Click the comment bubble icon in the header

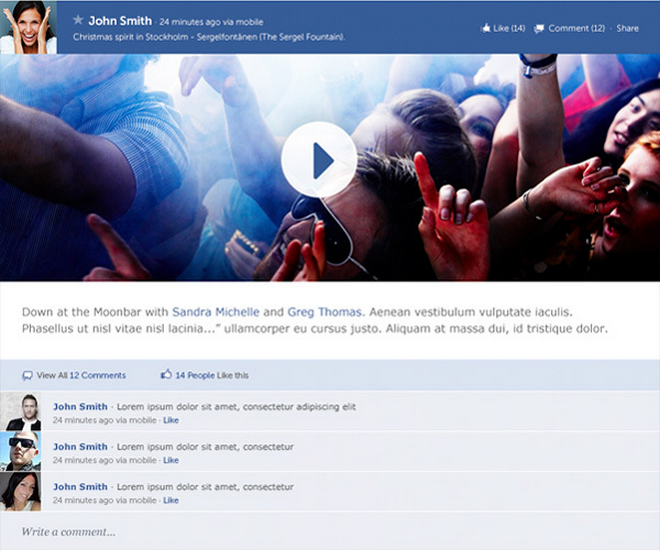point(540,28)
